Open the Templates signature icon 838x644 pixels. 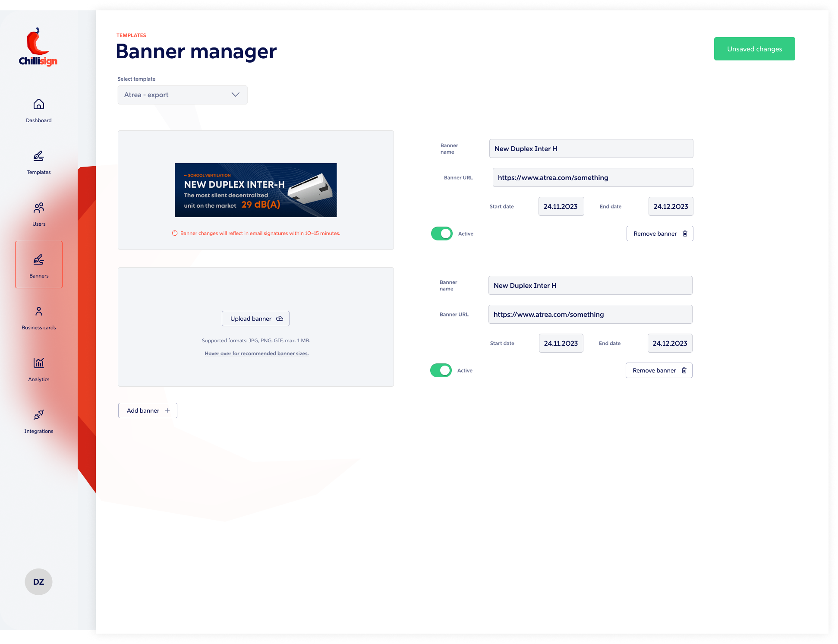coord(39,156)
